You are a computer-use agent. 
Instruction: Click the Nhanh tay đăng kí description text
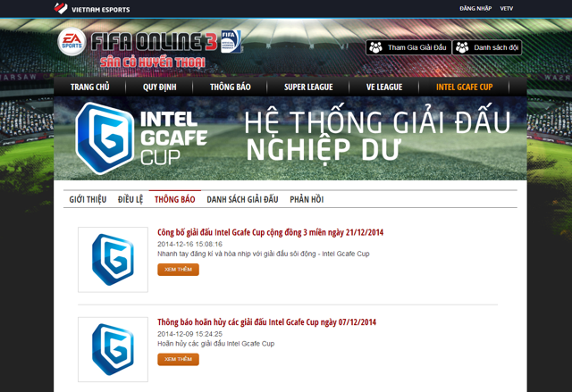[264, 254]
